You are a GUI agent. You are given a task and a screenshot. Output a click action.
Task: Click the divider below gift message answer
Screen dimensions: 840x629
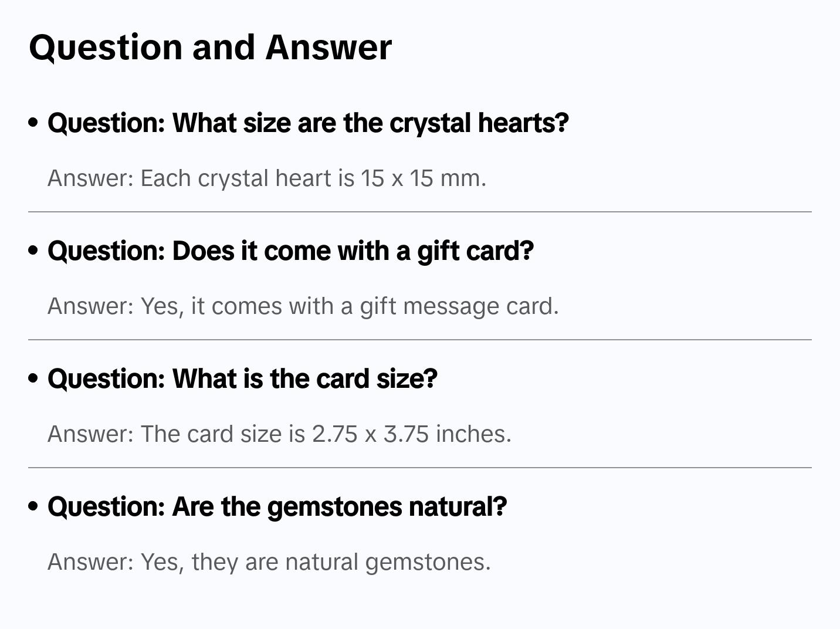point(420,340)
